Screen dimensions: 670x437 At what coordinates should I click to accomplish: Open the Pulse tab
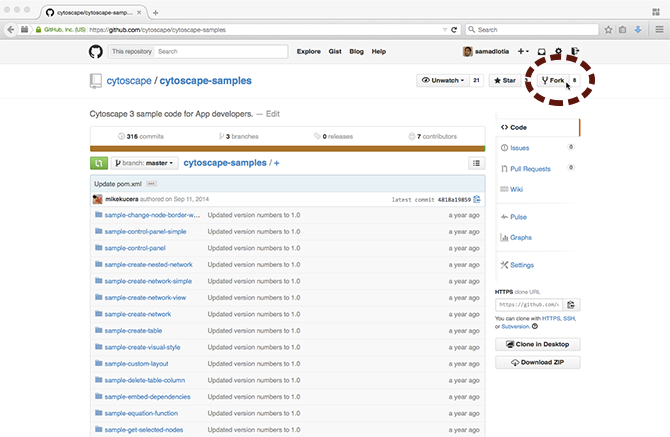518,217
